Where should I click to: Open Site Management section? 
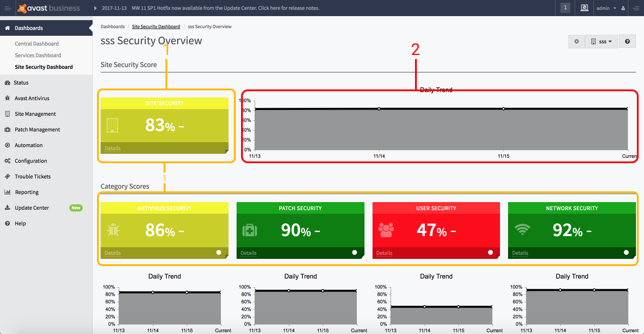point(46,114)
